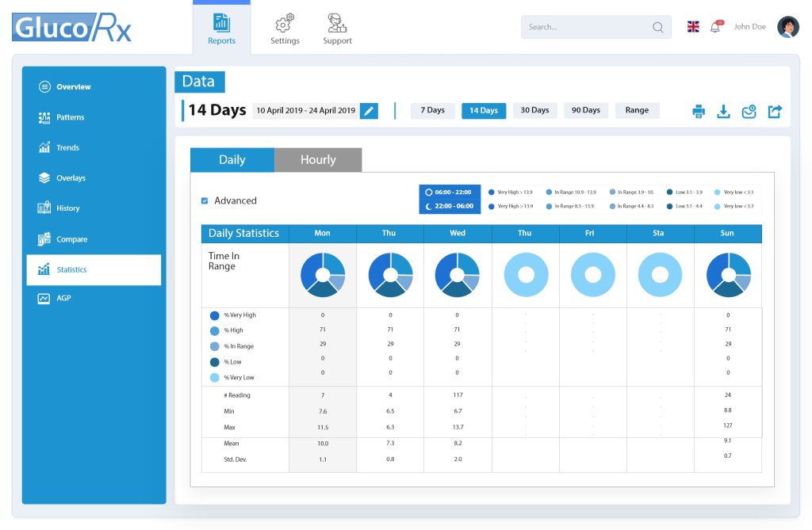Download the report
Viewport: 812px width, 530px height.
(723, 111)
